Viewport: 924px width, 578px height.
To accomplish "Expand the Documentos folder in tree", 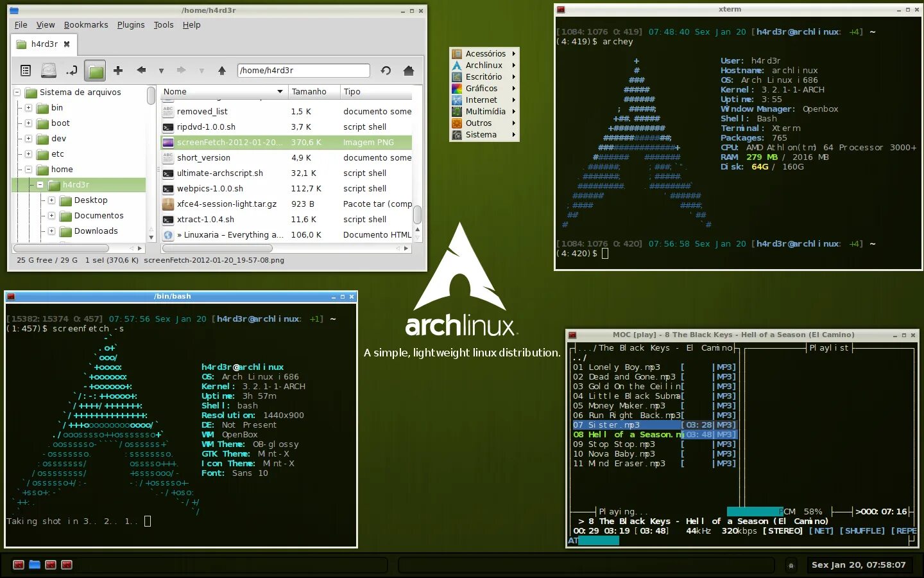I will pos(52,216).
